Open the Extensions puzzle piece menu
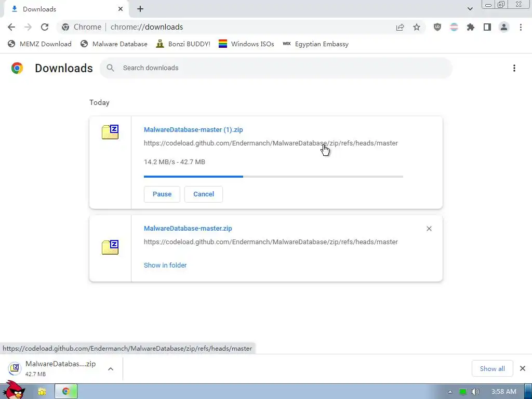Image resolution: width=532 pixels, height=399 pixels. click(471, 27)
